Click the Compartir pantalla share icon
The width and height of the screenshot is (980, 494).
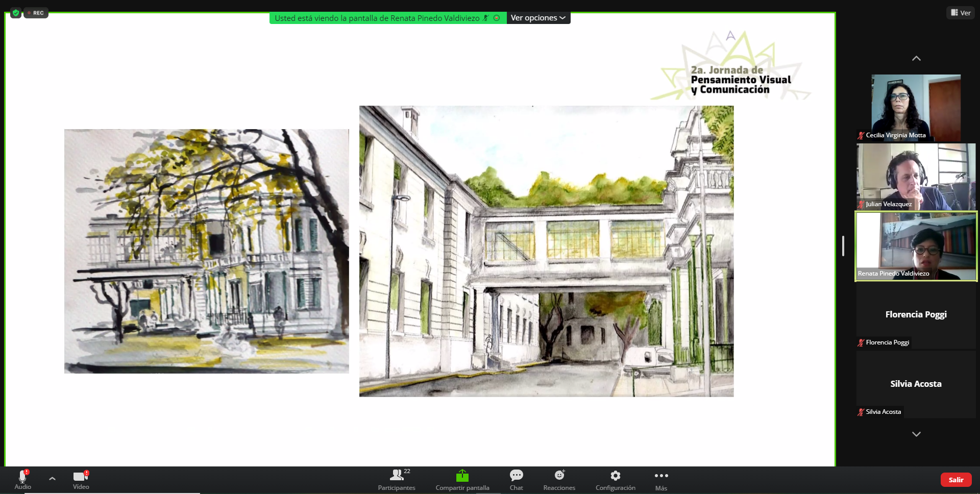[x=462, y=476]
